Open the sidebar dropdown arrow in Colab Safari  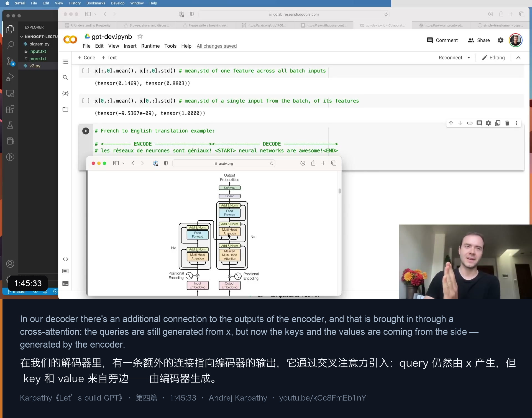pyautogui.click(x=95, y=14)
